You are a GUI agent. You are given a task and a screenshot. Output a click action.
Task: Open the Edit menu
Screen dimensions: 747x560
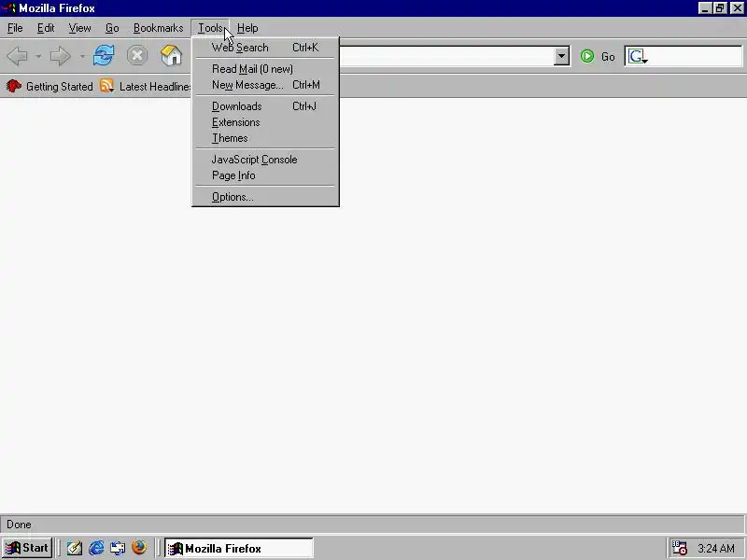click(x=46, y=28)
